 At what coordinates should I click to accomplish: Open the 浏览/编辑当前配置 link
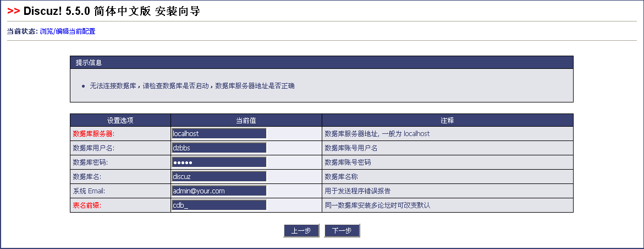tap(68, 31)
